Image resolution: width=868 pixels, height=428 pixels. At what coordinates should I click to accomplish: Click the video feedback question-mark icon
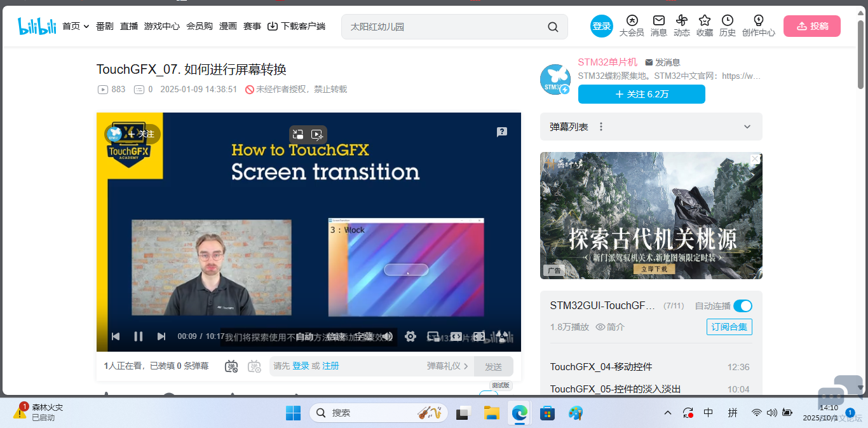pyautogui.click(x=502, y=132)
